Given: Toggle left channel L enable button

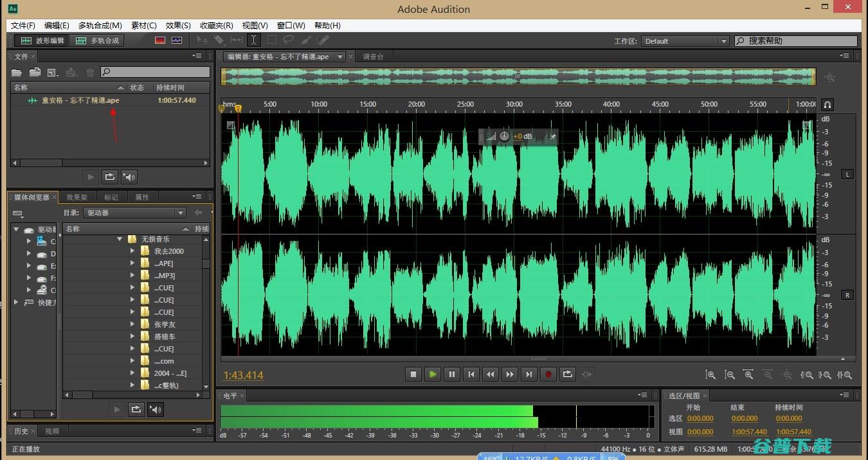Looking at the screenshot, I should pyautogui.click(x=847, y=174).
